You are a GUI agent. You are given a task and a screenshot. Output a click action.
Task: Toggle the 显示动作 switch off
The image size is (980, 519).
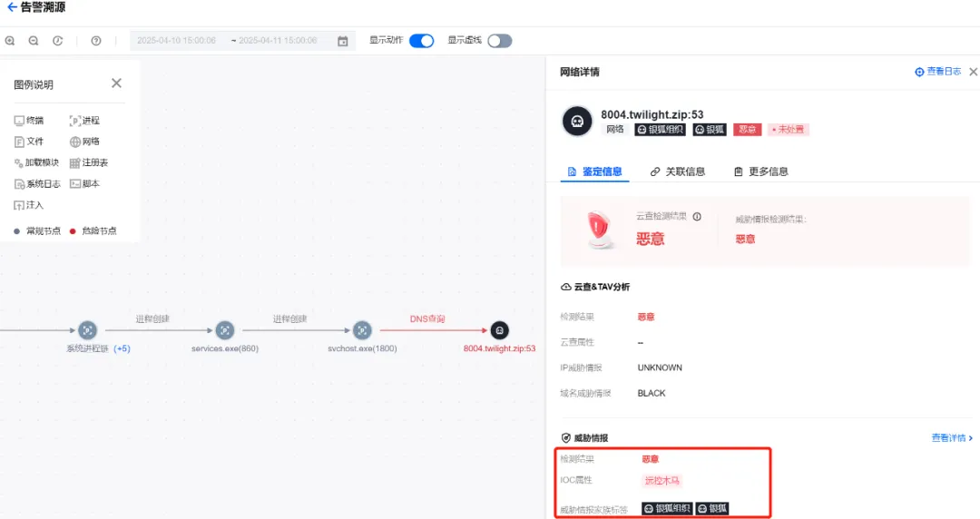tap(421, 41)
